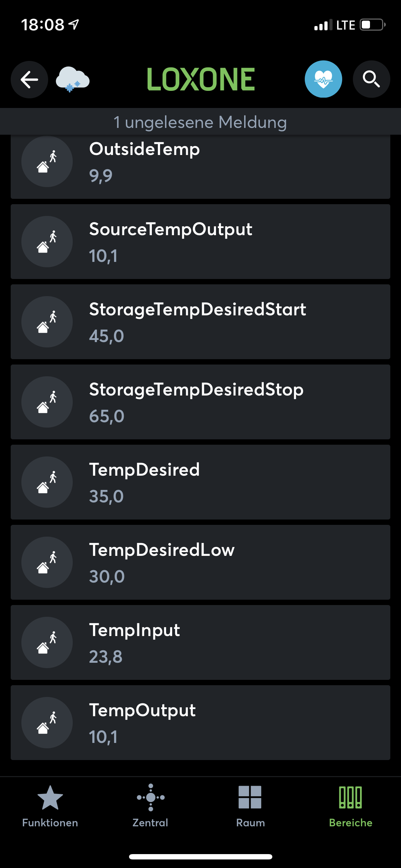Screen dimensions: 401x868
Task: Tap the SourceTempOutput label
Action: pos(171,229)
